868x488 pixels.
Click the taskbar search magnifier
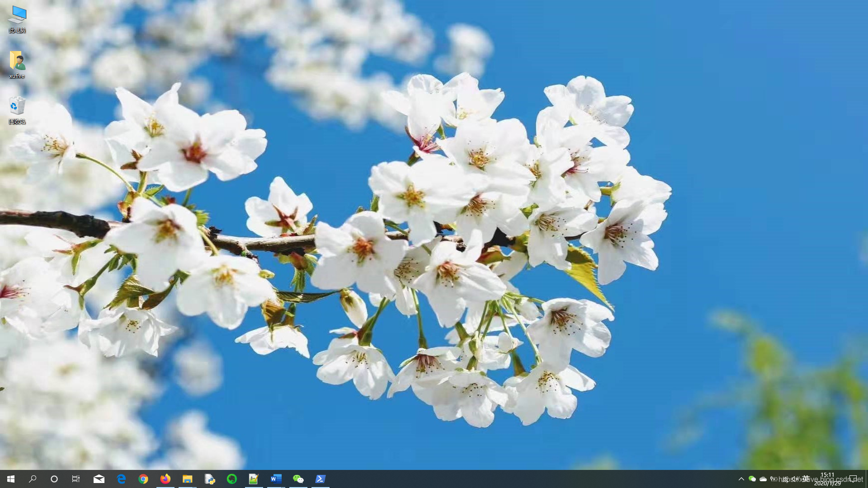tap(33, 479)
